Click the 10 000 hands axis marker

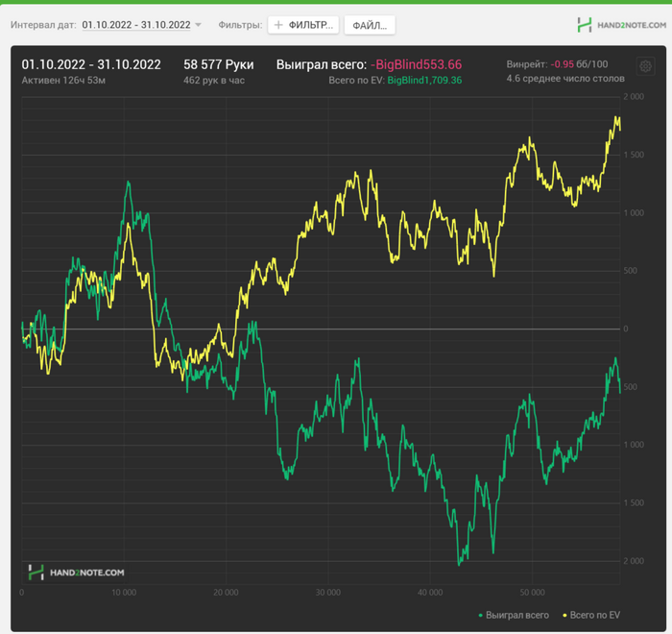click(123, 592)
